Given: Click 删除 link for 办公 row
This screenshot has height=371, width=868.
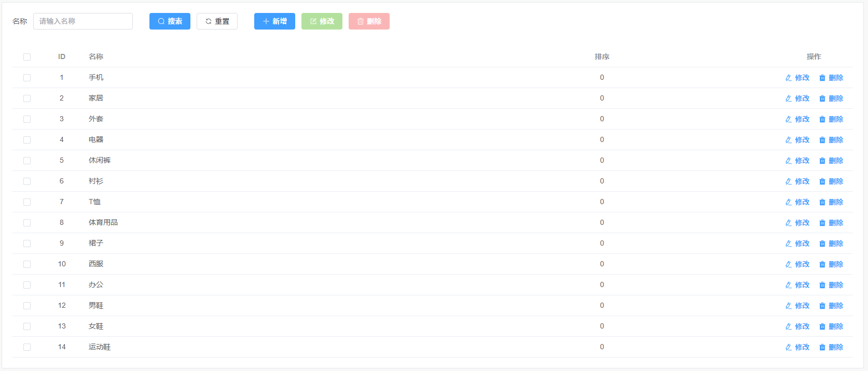Looking at the screenshot, I should pyautogui.click(x=836, y=285).
